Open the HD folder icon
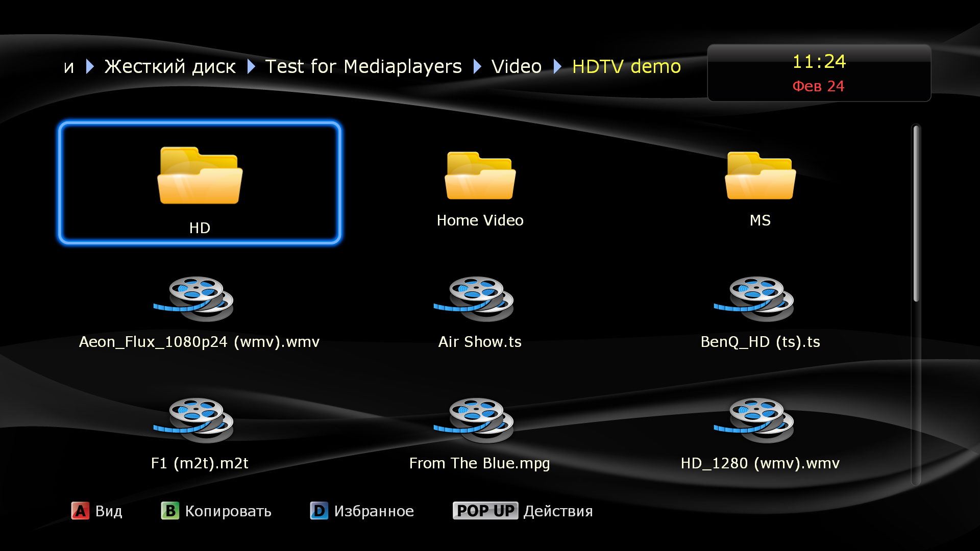Screen dimensions: 980x551 tap(200, 176)
